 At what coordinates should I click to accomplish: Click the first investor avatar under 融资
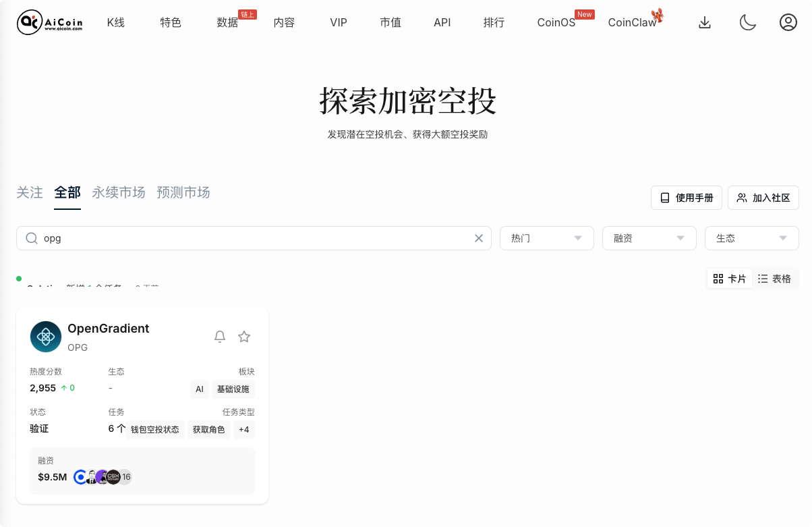pos(80,476)
